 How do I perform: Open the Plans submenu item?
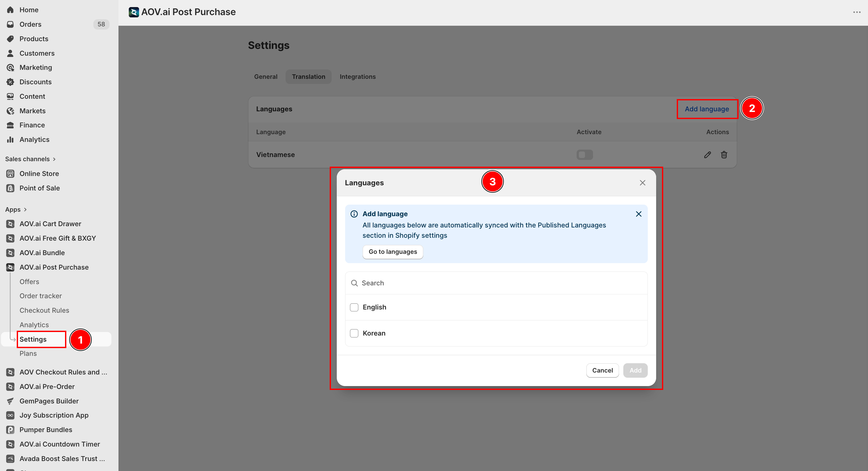tap(28, 354)
